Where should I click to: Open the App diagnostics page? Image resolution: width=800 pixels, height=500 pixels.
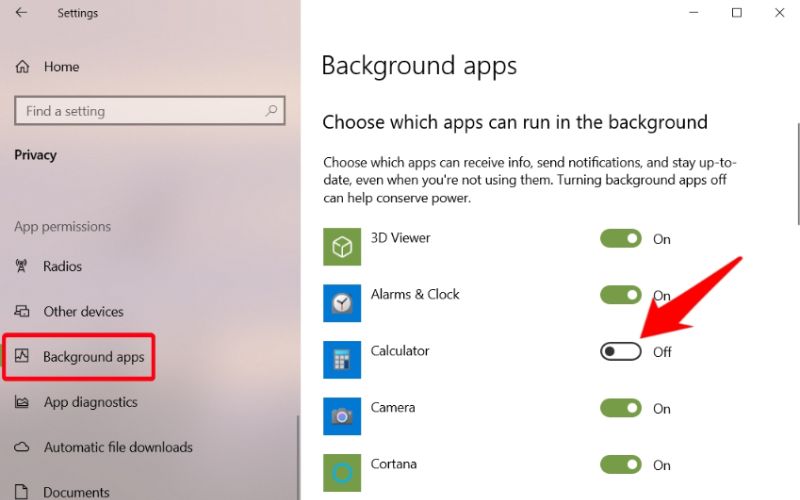90,402
